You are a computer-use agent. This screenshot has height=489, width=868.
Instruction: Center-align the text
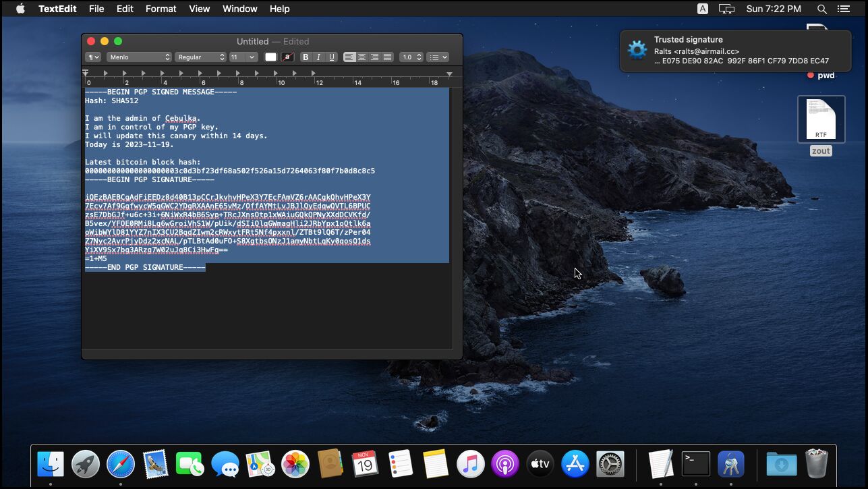tap(362, 57)
